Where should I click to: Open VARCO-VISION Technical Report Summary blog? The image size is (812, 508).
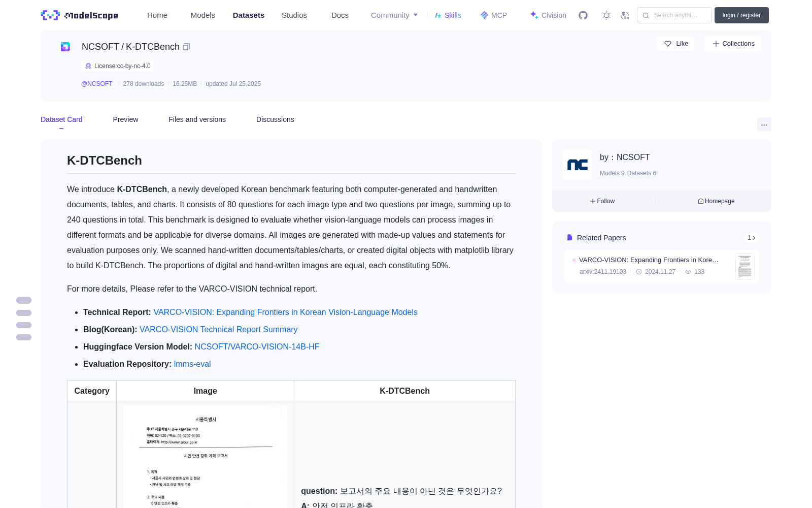coord(219,330)
